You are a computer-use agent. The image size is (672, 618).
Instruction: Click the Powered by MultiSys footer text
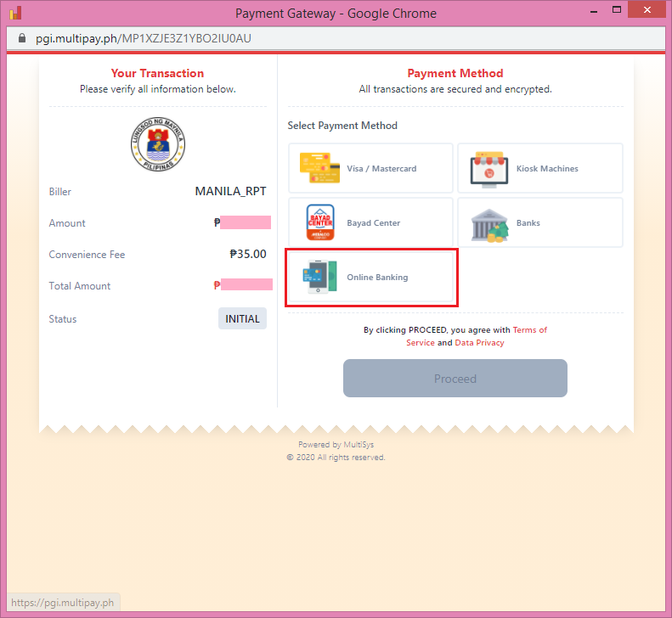(x=336, y=445)
